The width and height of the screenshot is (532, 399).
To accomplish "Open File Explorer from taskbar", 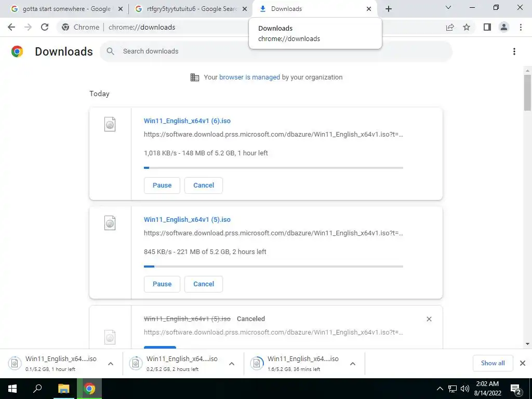I will pos(63,389).
